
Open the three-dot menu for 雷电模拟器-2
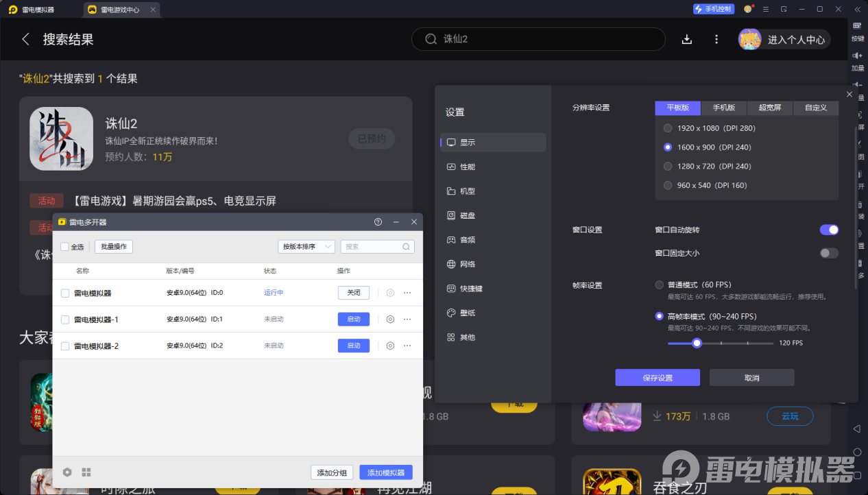pyautogui.click(x=408, y=346)
